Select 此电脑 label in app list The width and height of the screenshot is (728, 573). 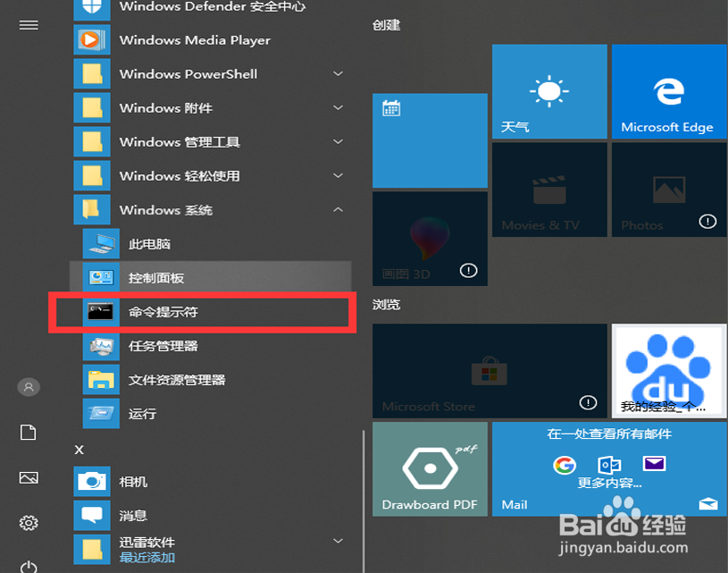(149, 244)
